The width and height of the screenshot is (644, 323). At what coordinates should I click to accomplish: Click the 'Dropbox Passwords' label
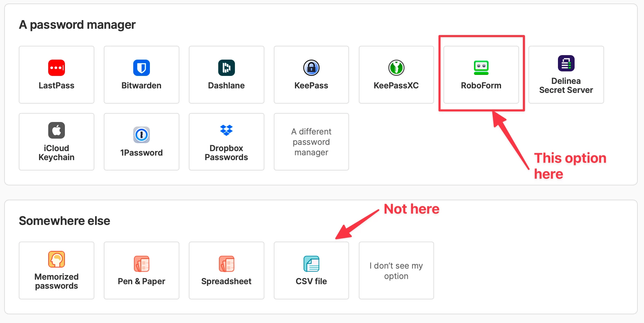[x=227, y=153]
